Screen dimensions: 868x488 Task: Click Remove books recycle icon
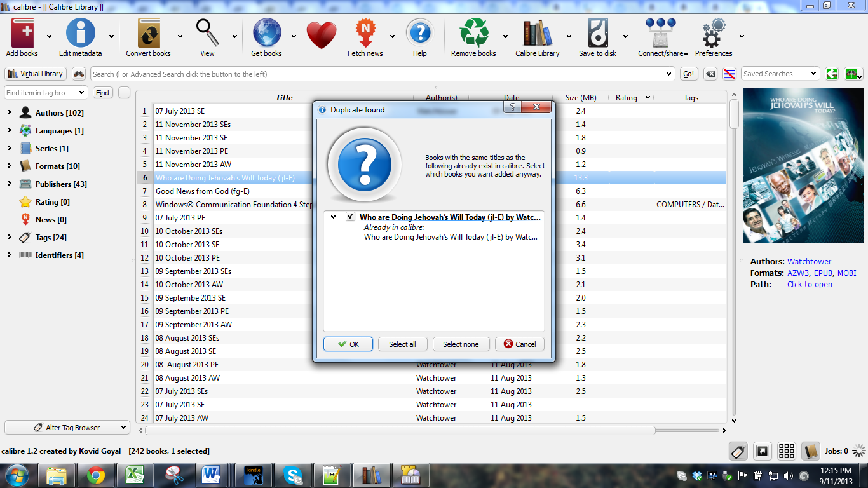tap(474, 33)
